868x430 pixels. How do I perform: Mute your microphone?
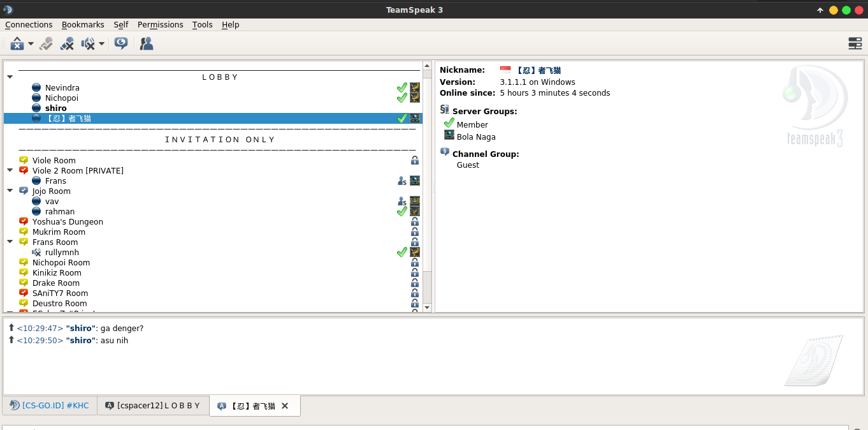coord(66,43)
